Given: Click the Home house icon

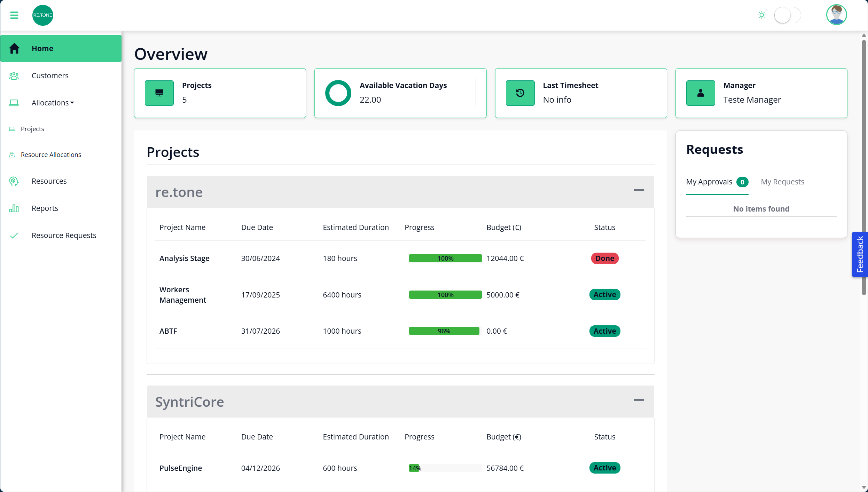Looking at the screenshot, I should 14,48.
